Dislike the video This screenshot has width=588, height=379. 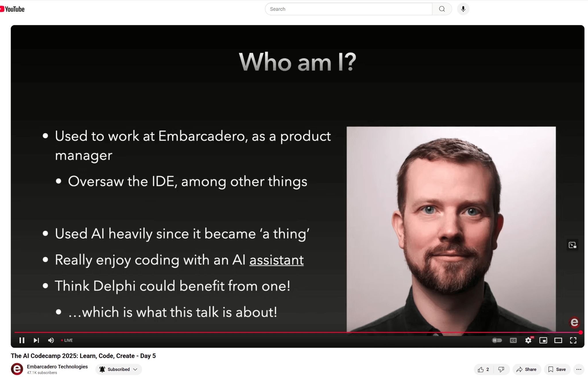pyautogui.click(x=501, y=370)
